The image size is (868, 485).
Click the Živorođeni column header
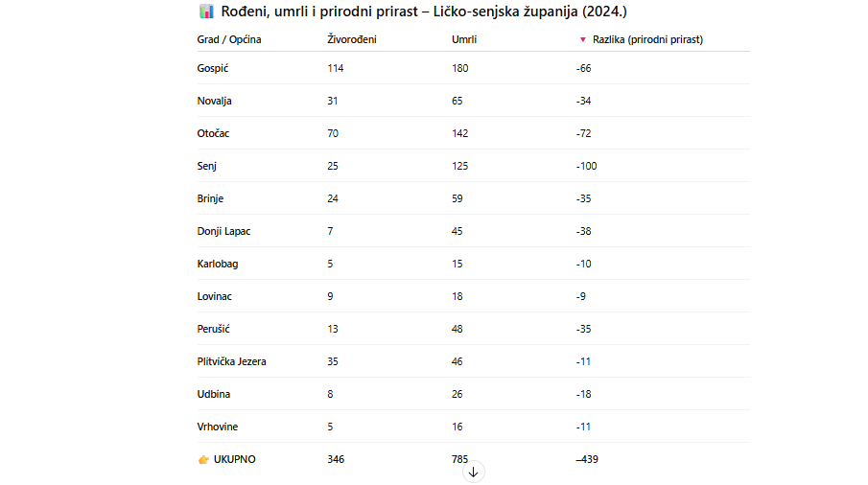click(x=352, y=39)
